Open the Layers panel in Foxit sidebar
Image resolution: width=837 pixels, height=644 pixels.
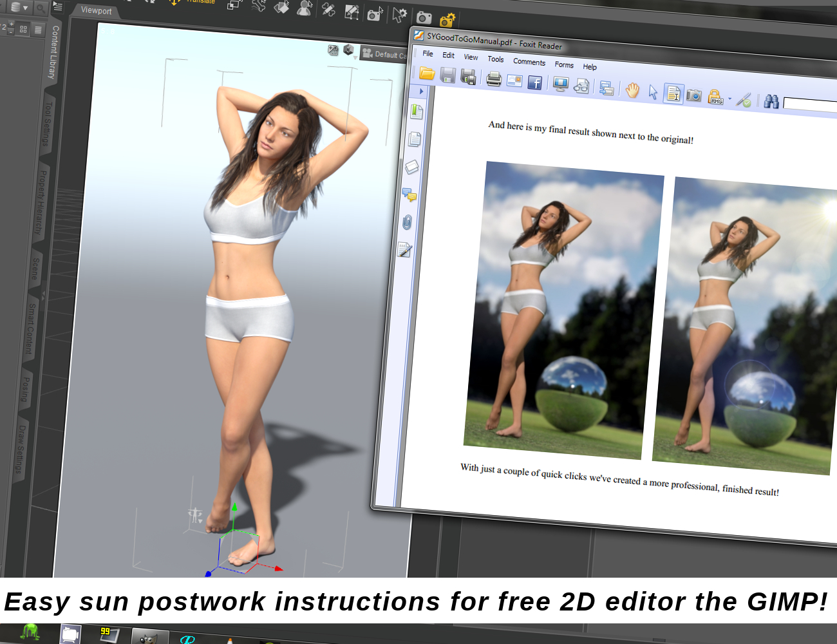click(412, 167)
